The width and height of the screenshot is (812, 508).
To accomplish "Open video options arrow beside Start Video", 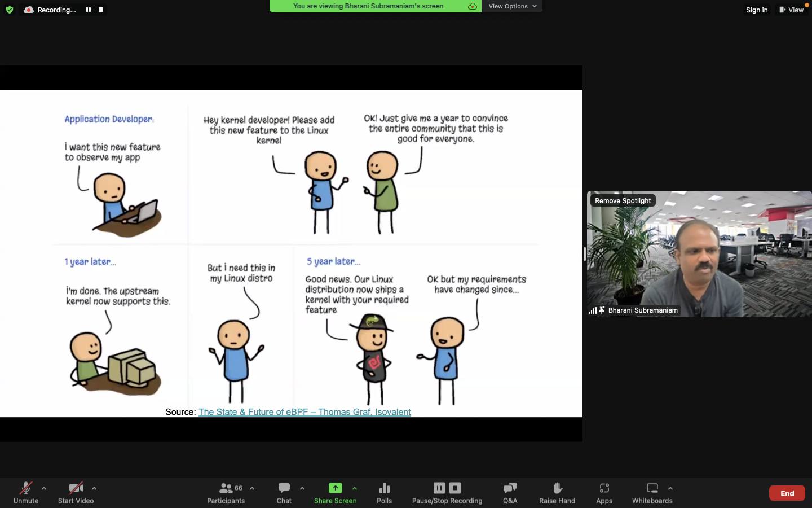I will tap(94, 488).
